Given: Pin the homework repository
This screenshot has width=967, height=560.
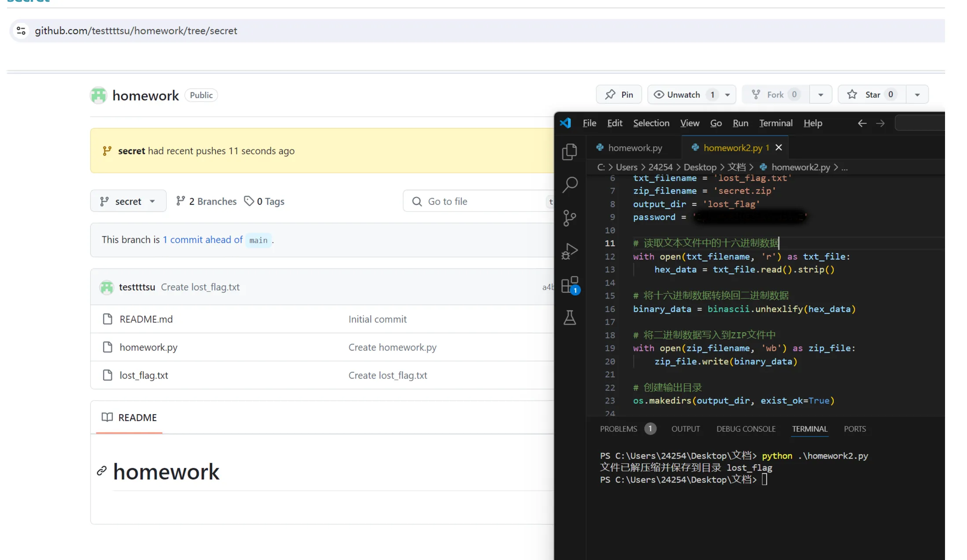Looking at the screenshot, I should coord(619,95).
